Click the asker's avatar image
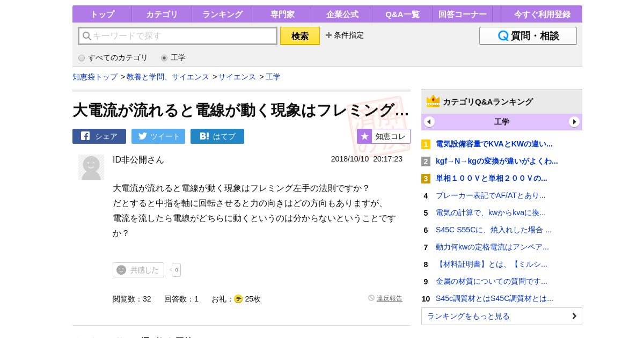644x338 pixels. (x=91, y=167)
